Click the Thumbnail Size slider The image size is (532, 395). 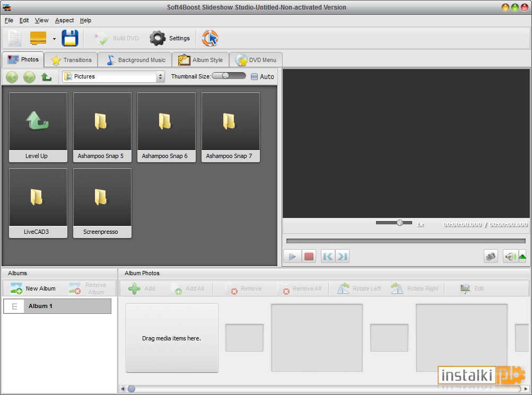point(229,76)
